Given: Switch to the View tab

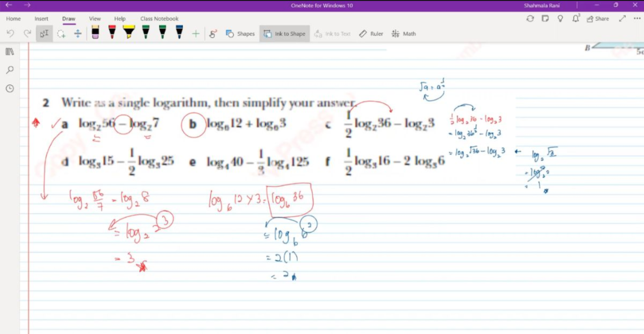Looking at the screenshot, I should point(95,19).
